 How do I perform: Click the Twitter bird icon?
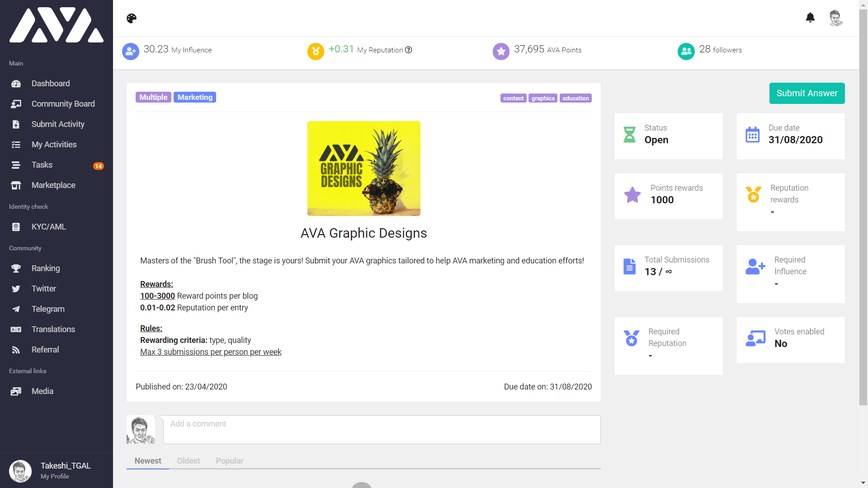(x=16, y=289)
